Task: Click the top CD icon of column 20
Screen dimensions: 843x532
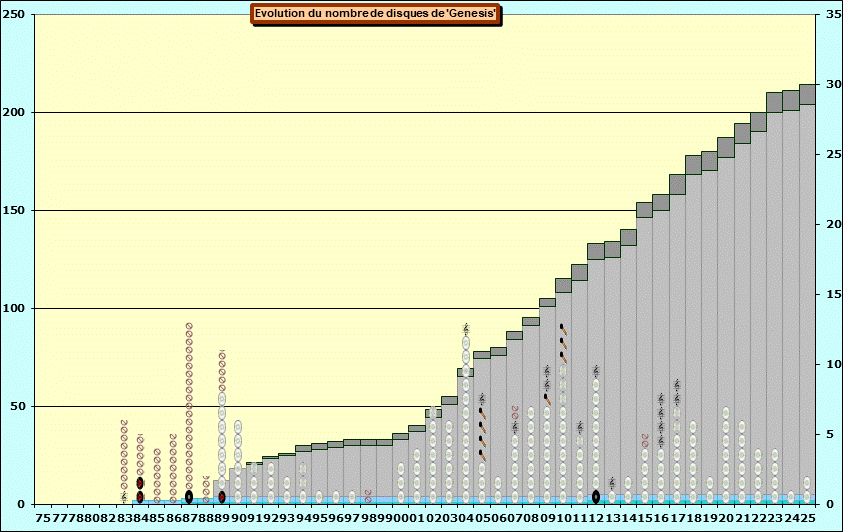Action: [x=726, y=413]
